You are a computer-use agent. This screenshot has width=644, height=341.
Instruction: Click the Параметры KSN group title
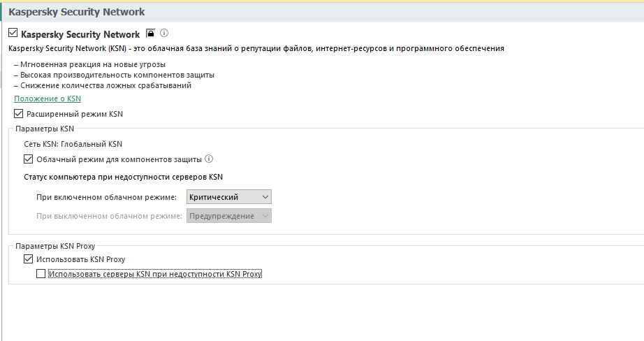pos(45,129)
